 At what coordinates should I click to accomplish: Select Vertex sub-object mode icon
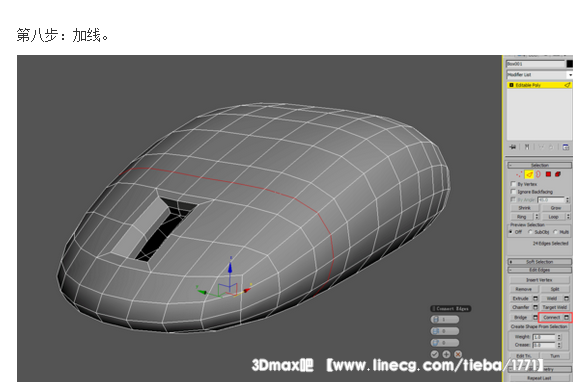point(519,174)
